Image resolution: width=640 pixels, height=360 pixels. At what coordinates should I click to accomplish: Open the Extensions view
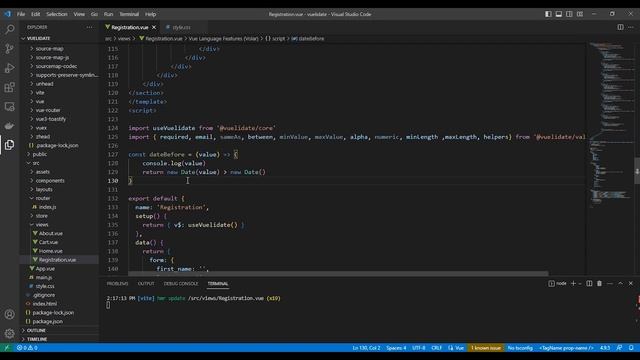click(x=9, y=87)
